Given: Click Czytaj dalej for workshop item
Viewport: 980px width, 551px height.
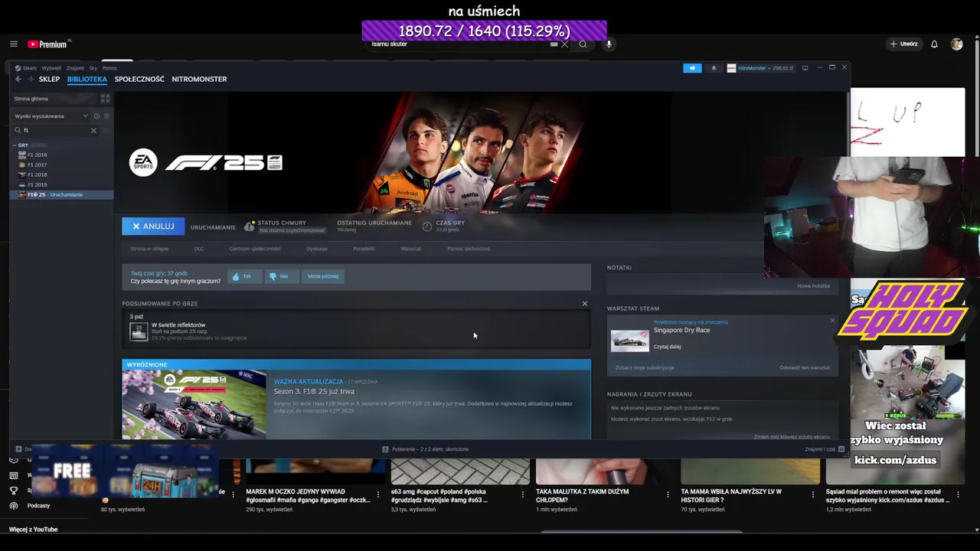Looking at the screenshot, I should coord(667,347).
